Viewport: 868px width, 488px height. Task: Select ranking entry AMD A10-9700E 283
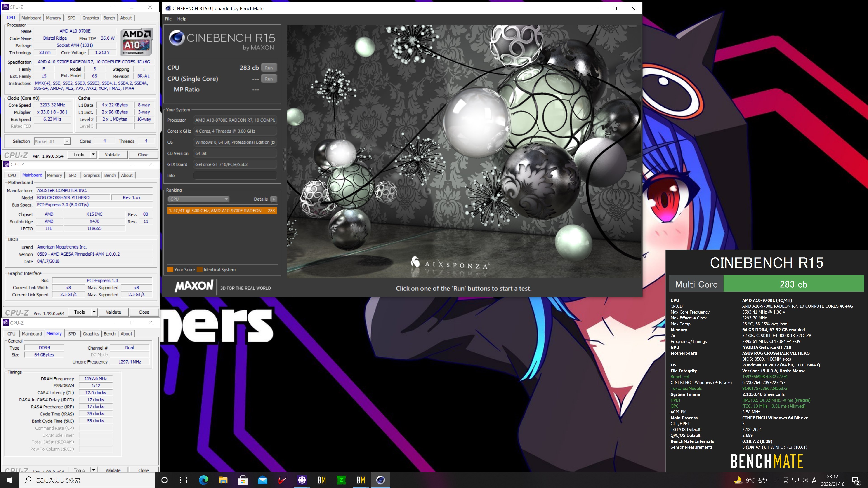coord(222,211)
